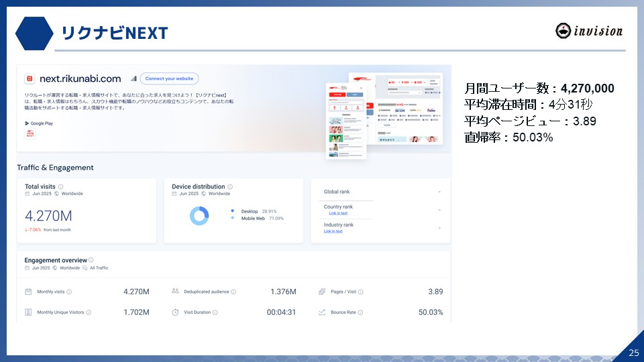
Task: Click the invision logo in the slide header
Action: click(x=589, y=31)
